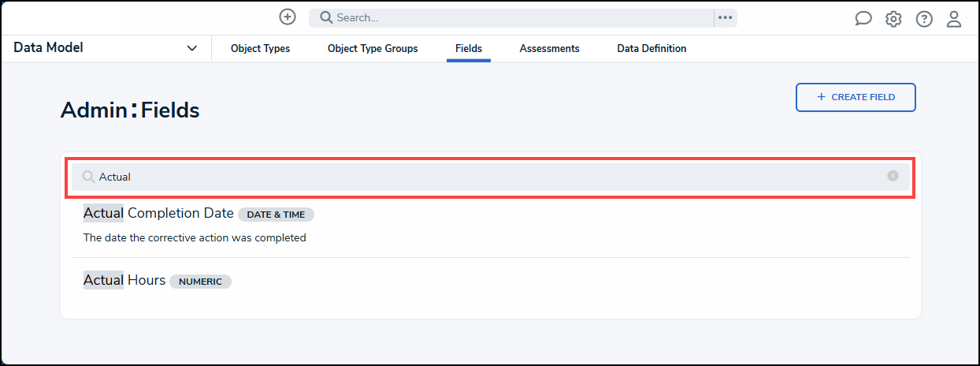Open the Object Type Groups tab
Image resolution: width=980 pixels, height=366 pixels.
pyautogui.click(x=373, y=48)
